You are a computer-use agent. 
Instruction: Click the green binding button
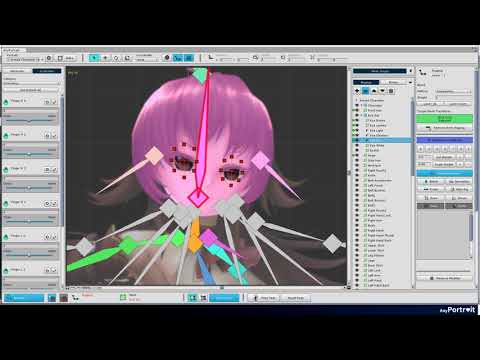(444, 119)
